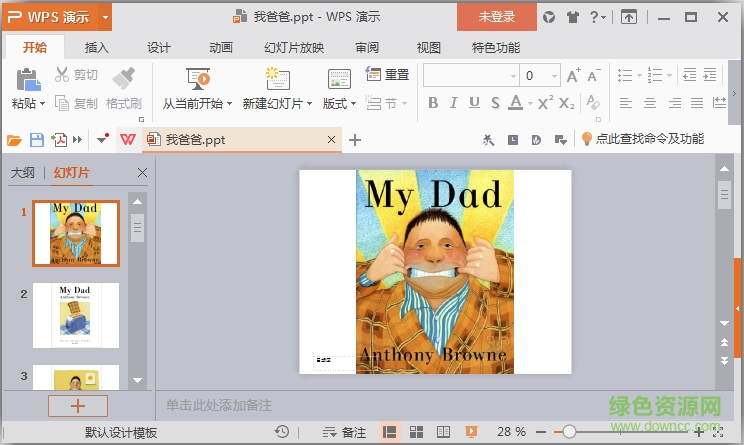
Task: Toggle bold formatting
Action: pos(433,103)
